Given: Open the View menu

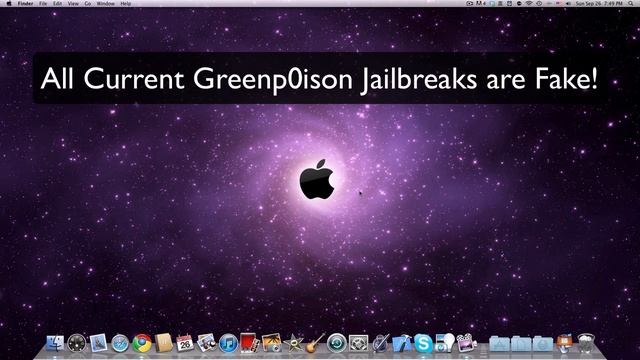Looking at the screenshot, I should tap(73, 3).
